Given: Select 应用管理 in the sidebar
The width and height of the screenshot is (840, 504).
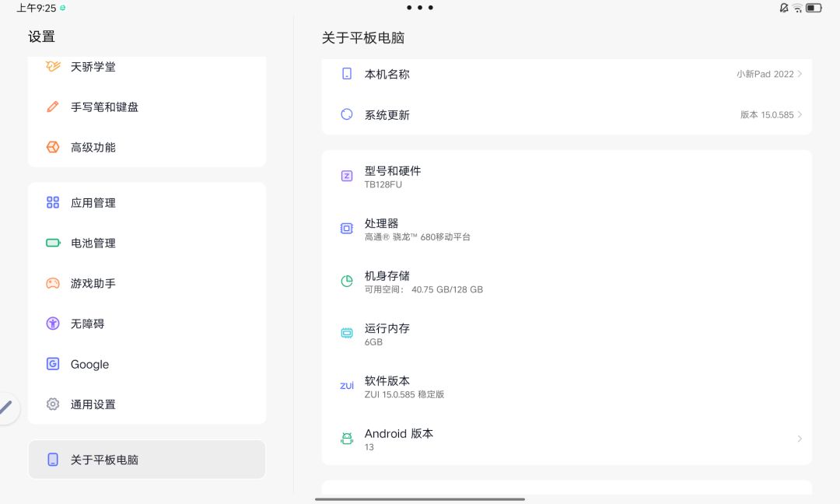Looking at the screenshot, I should (147, 202).
